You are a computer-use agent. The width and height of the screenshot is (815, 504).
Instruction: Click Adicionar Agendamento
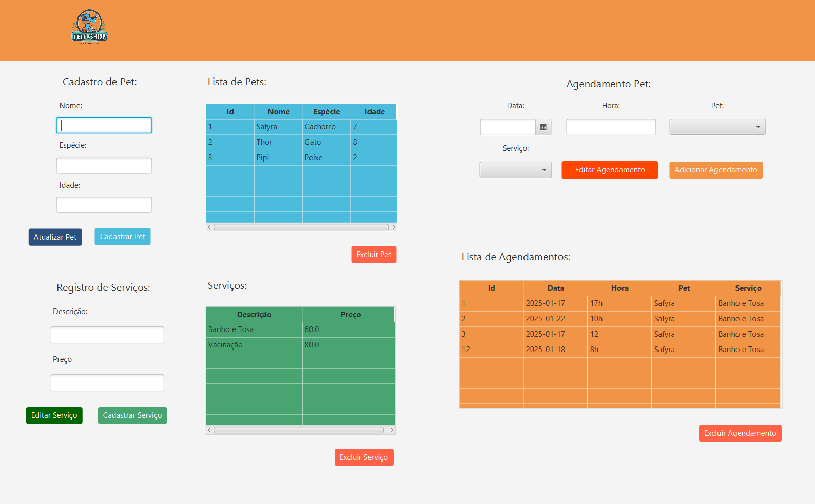pos(715,170)
